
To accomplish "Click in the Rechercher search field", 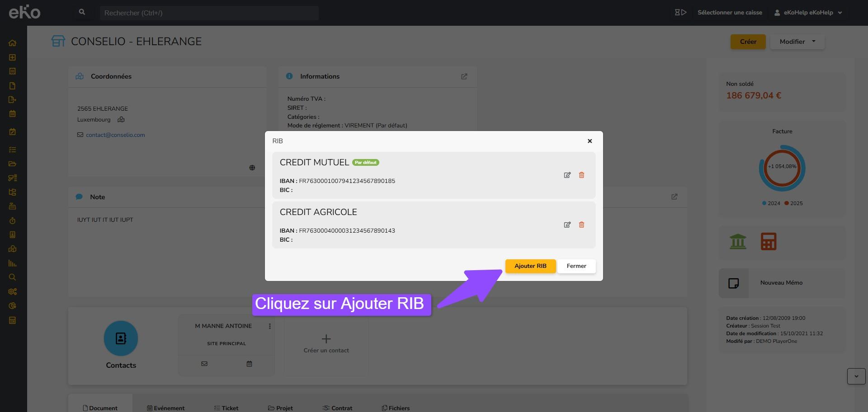I will pyautogui.click(x=209, y=13).
